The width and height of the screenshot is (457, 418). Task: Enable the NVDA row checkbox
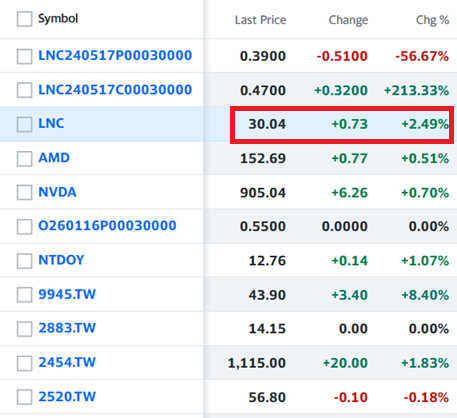point(24,193)
